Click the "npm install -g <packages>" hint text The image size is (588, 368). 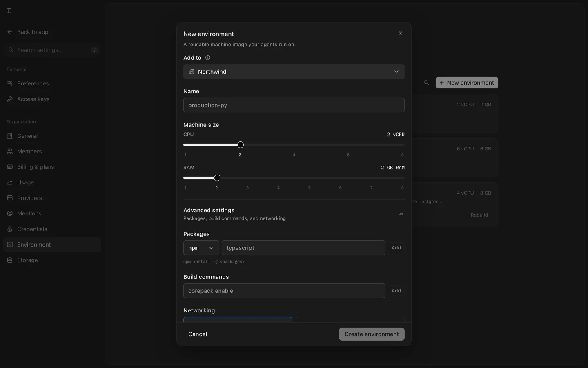214,262
